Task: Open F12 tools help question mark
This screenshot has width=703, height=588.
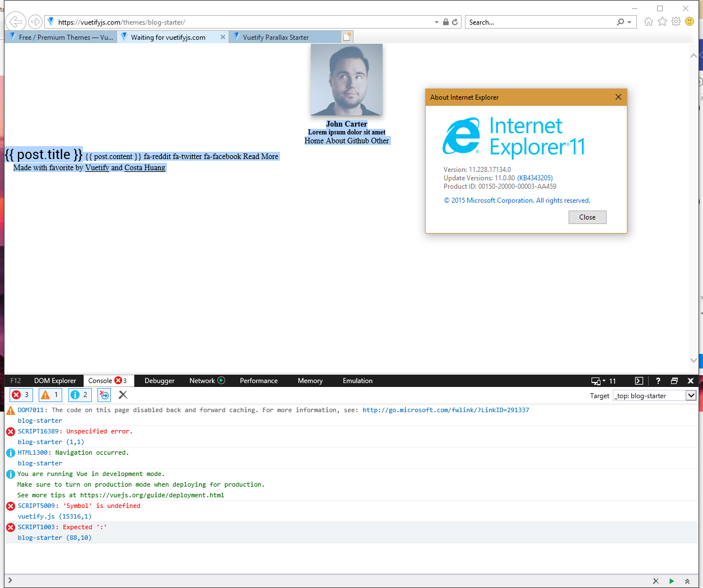Action: pyautogui.click(x=658, y=381)
